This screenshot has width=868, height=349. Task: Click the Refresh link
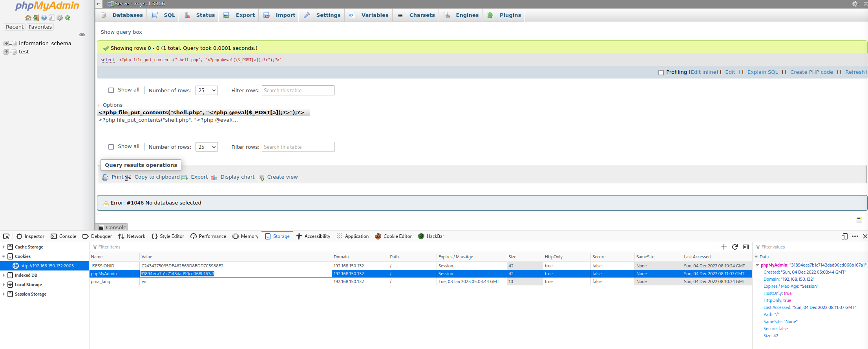coord(855,72)
